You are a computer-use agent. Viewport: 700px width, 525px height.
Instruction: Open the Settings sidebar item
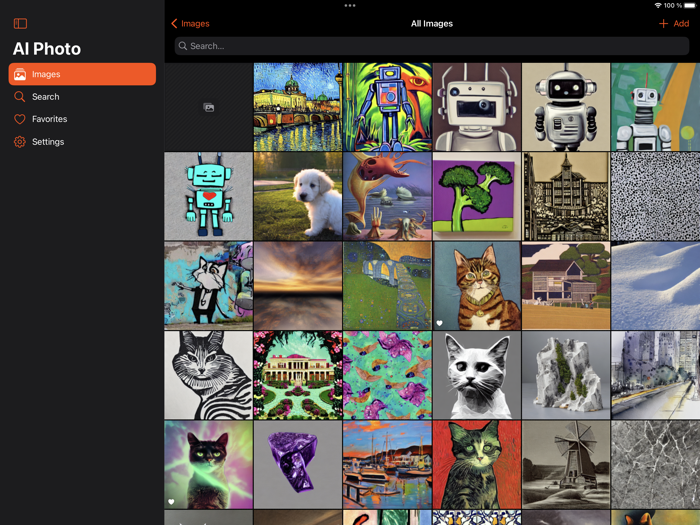coord(82,142)
